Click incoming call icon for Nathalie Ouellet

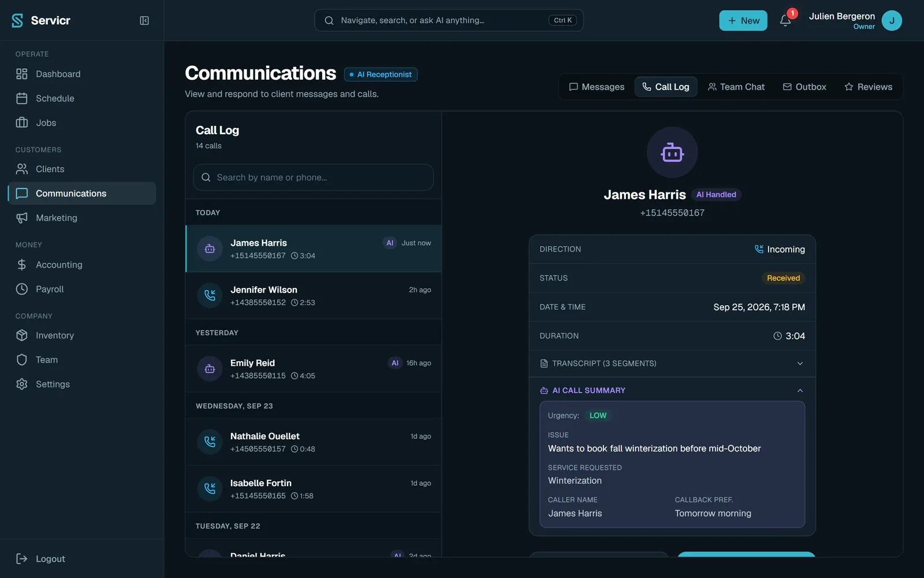(x=210, y=442)
